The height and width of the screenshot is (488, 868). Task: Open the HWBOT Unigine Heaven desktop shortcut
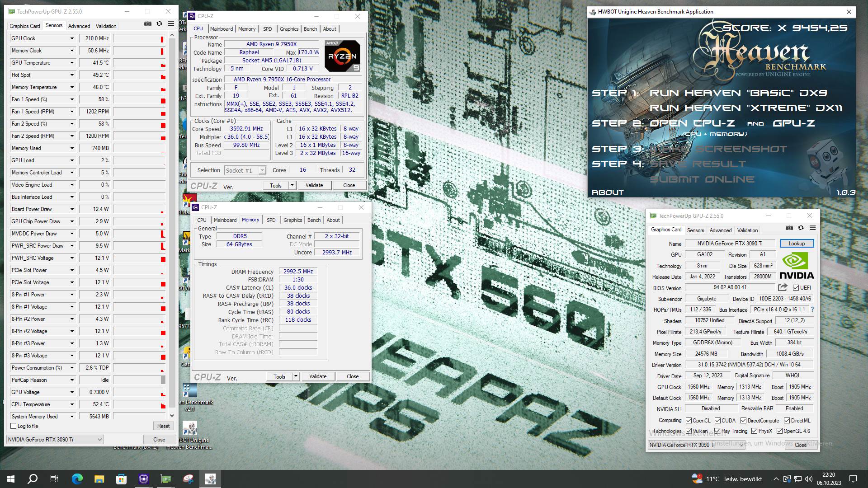click(189, 435)
